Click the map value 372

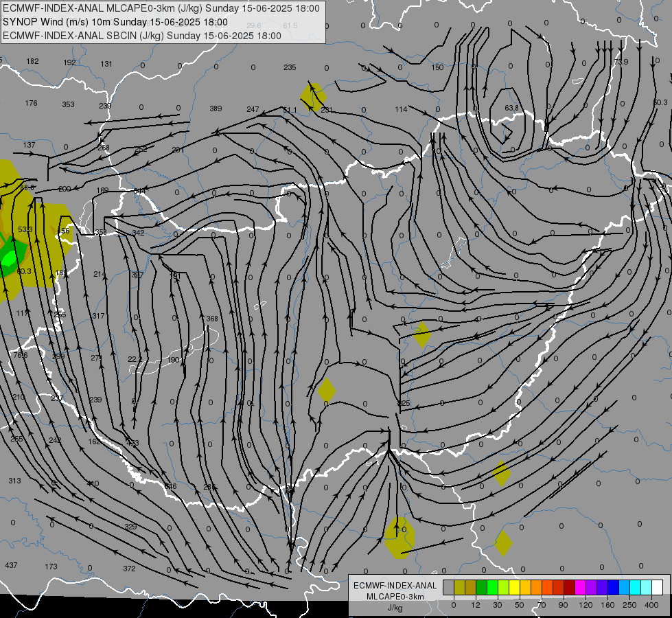(129, 569)
